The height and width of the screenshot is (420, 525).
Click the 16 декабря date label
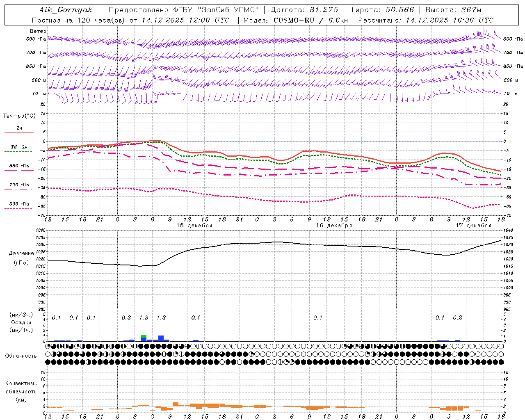point(334,226)
